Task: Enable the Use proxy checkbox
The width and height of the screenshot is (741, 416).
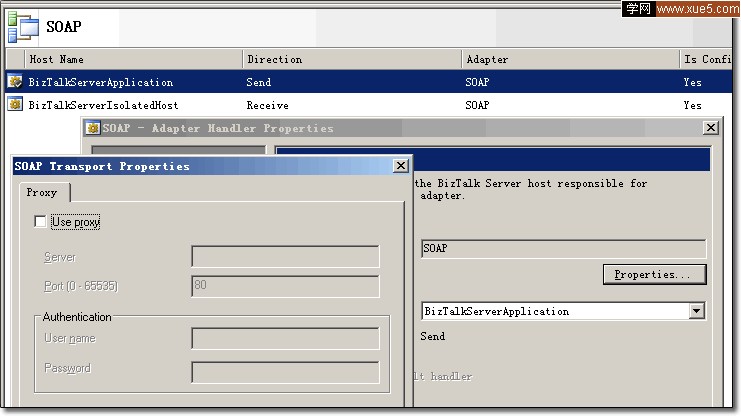Action: coord(40,222)
